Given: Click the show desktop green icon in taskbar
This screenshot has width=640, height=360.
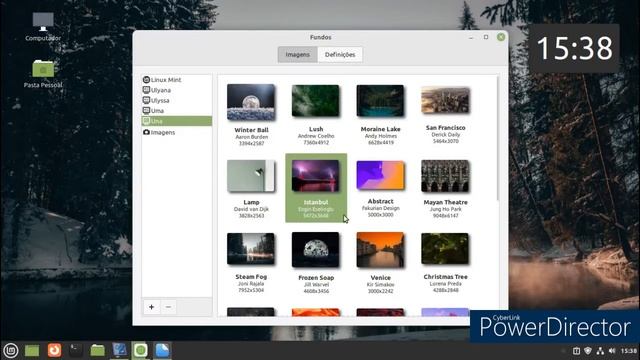Looking at the screenshot, I should coord(32,350).
